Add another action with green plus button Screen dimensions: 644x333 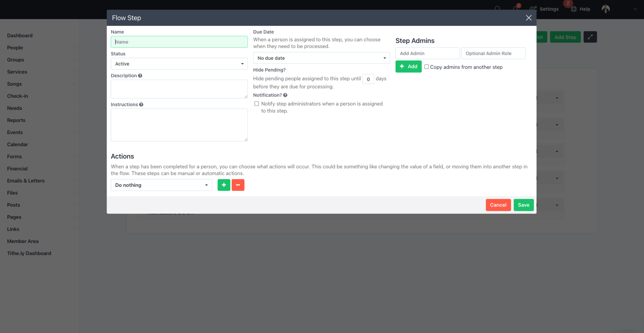224,185
